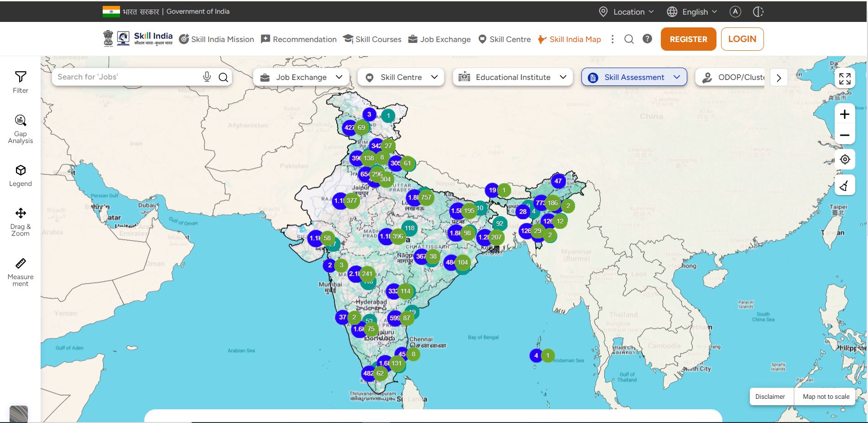Viewport: 868px width, 423px height.
Task: Click the green 75 cluster near Bengaluru
Action: [x=371, y=329]
